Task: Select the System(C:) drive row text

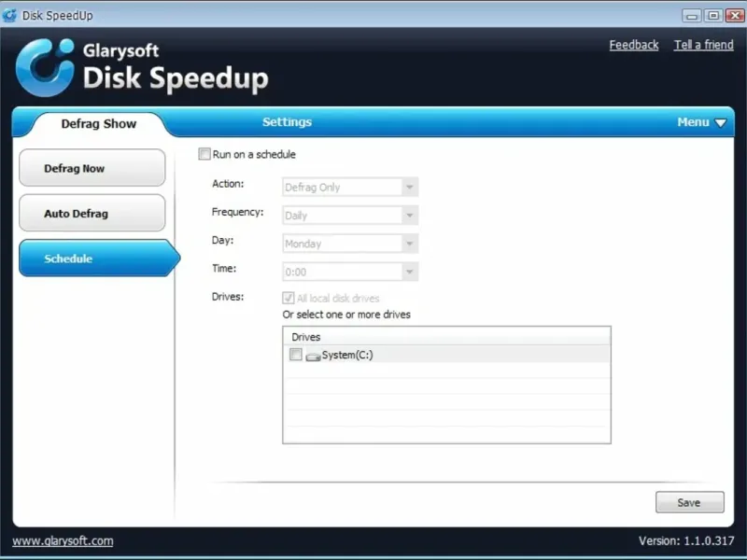Action: pos(347,355)
